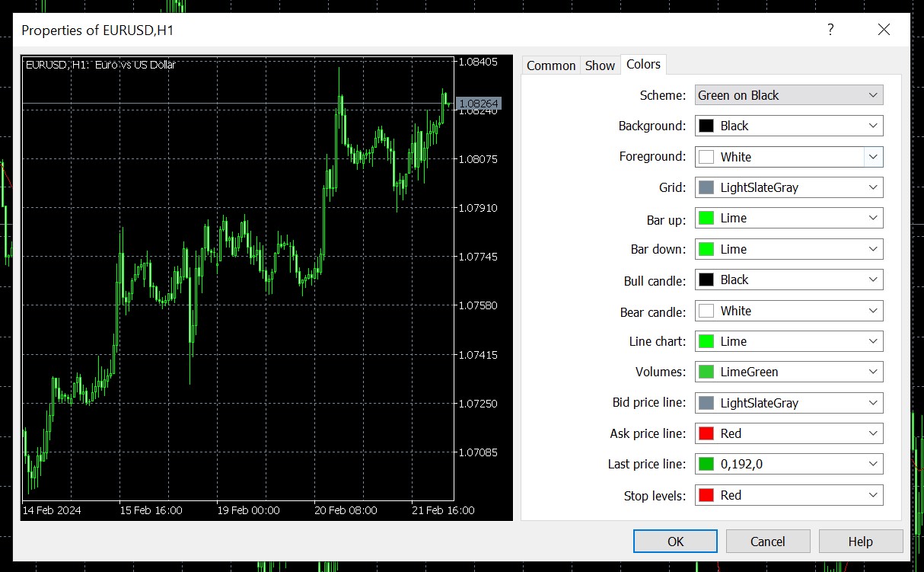Click the lime swatch for Bar up
The width and height of the screenshot is (924, 572).
tap(706, 218)
